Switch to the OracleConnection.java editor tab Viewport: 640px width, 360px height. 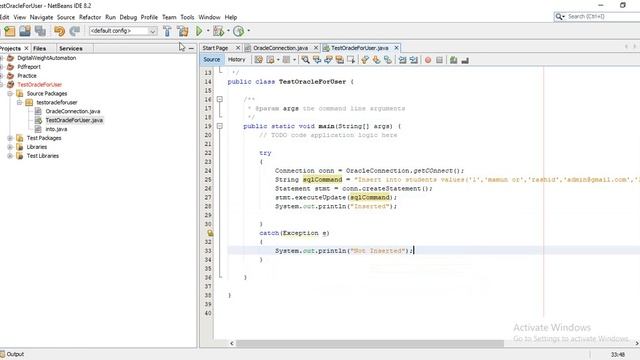[x=280, y=48]
